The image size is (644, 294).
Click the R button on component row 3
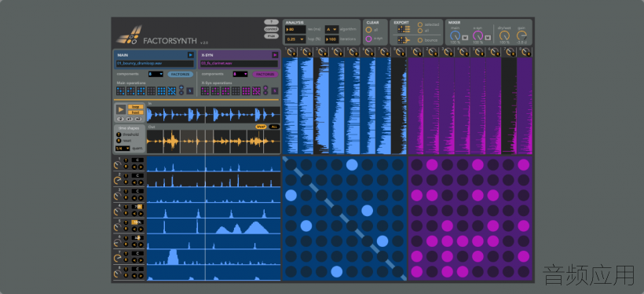tap(126, 197)
